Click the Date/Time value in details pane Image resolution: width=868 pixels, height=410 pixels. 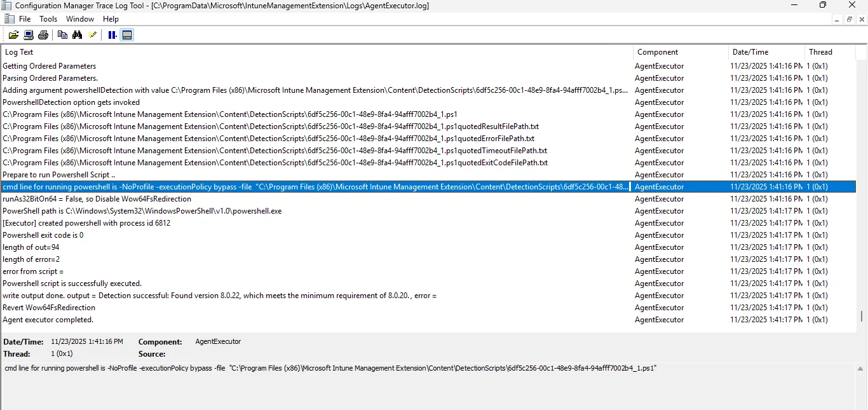(x=87, y=341)
